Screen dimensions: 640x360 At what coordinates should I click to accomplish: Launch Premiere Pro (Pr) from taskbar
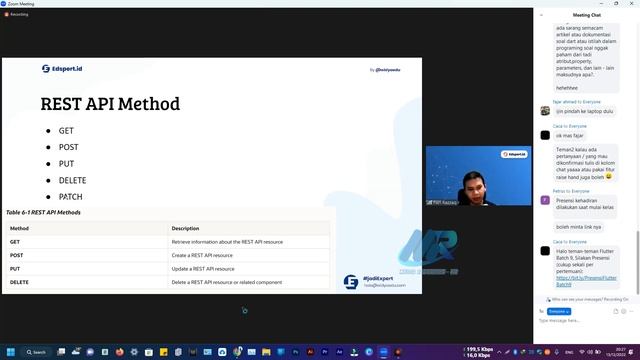(325, 352)
